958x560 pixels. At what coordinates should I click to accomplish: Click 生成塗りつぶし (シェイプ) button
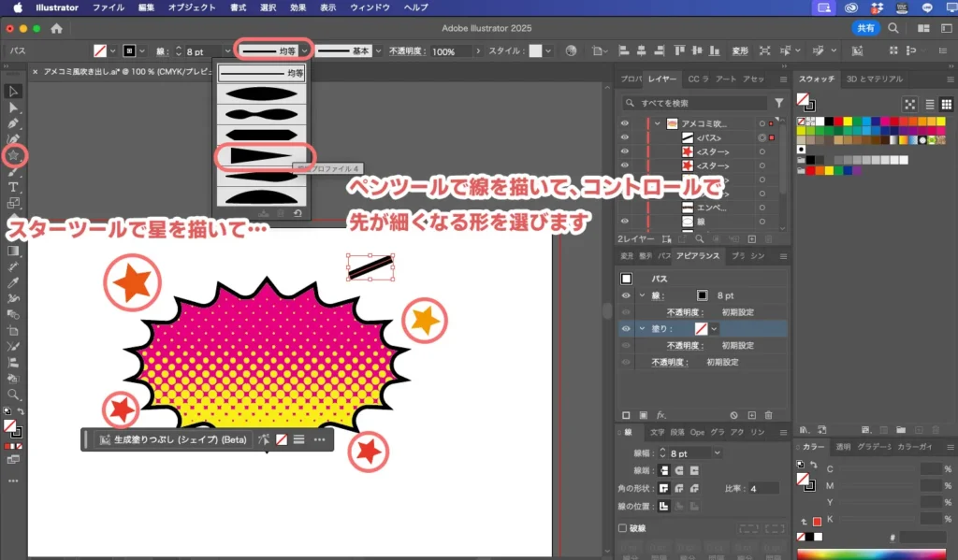[172, 439]
